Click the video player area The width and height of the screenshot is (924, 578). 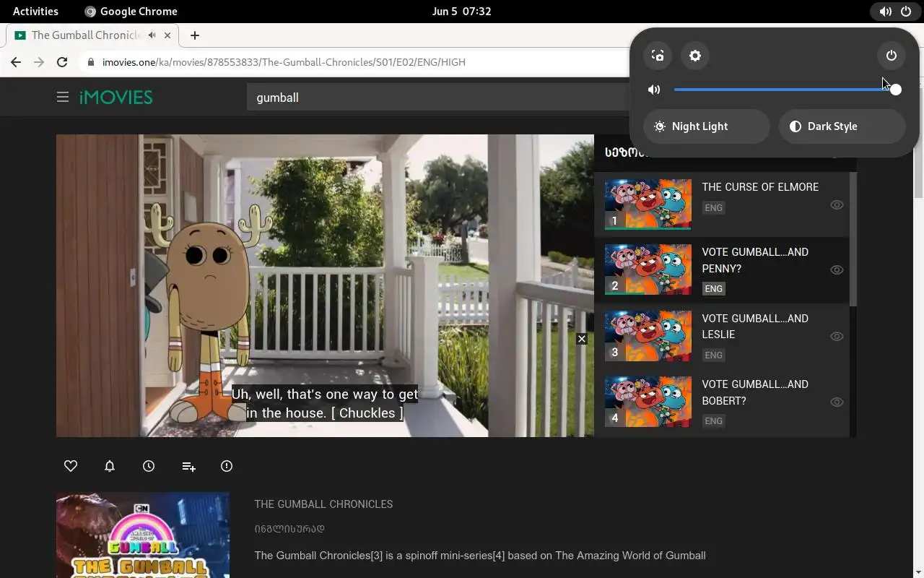tap(325, 285)
